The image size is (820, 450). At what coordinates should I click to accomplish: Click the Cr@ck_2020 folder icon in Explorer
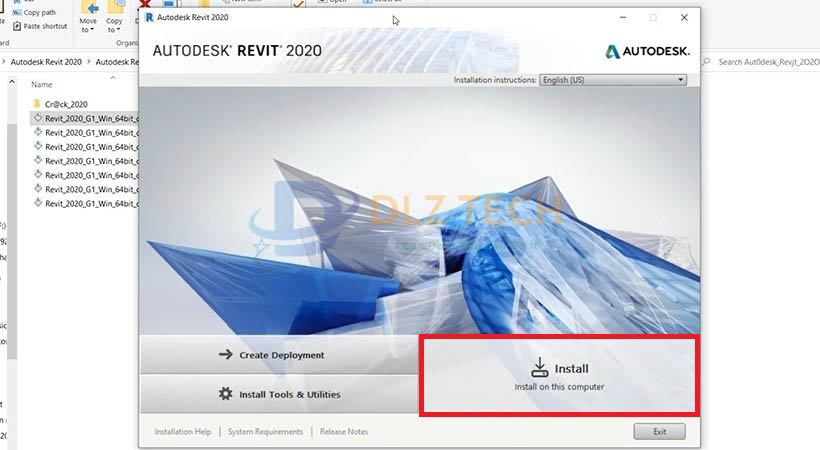click(37, 104)
